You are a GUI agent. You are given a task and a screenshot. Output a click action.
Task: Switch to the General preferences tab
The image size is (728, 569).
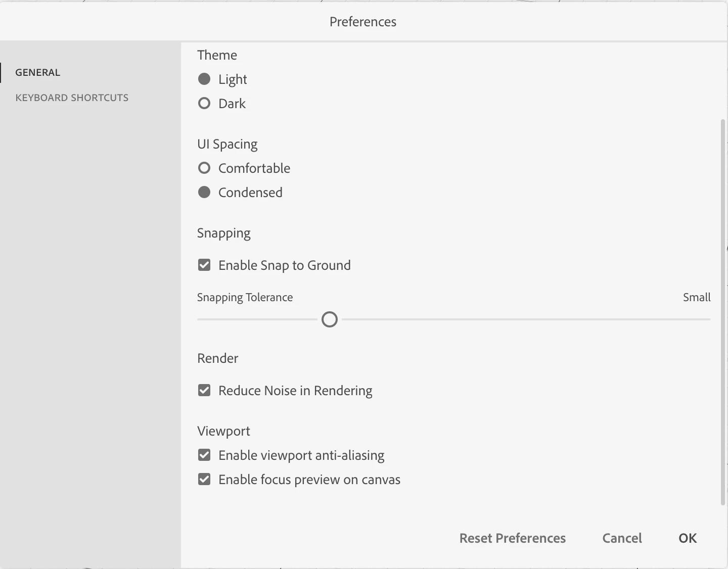[38, 72]
